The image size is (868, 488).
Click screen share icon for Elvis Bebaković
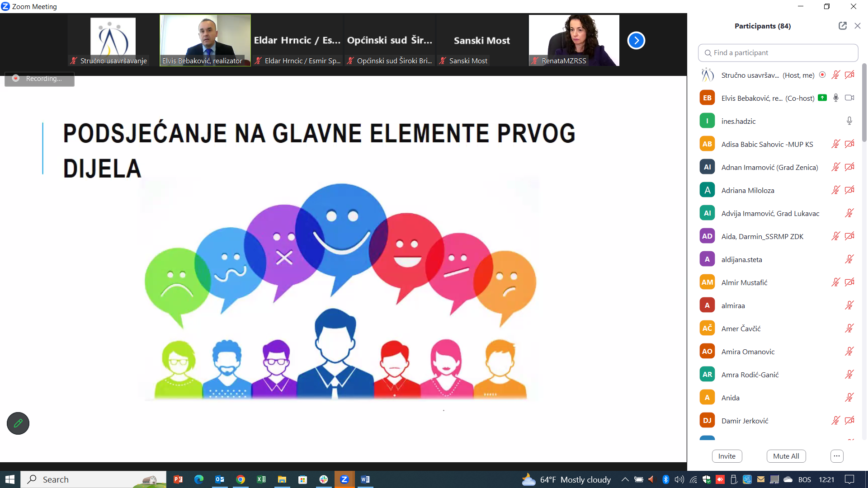[x=822, y=98]
